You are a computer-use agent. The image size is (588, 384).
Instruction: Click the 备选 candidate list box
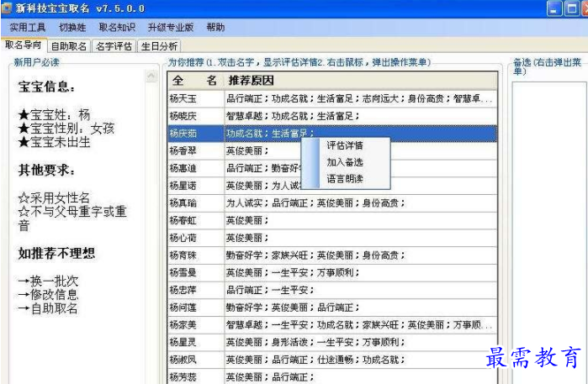(549, 232)
